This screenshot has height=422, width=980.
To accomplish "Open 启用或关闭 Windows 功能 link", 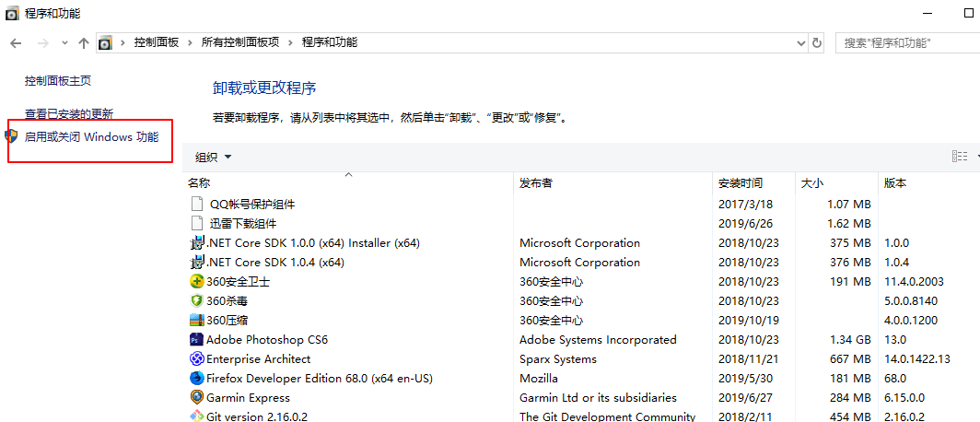I will (91, 137).
